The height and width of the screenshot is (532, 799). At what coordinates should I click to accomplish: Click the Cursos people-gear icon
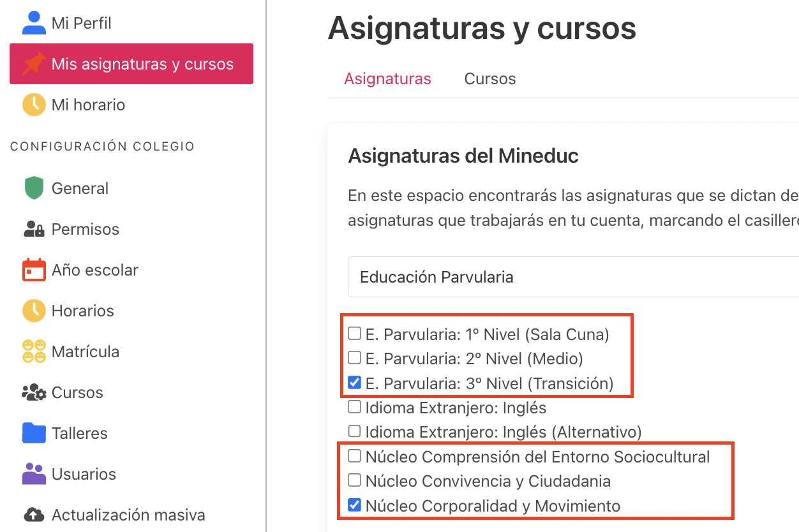pyautogui.click(x=34, y=392)
